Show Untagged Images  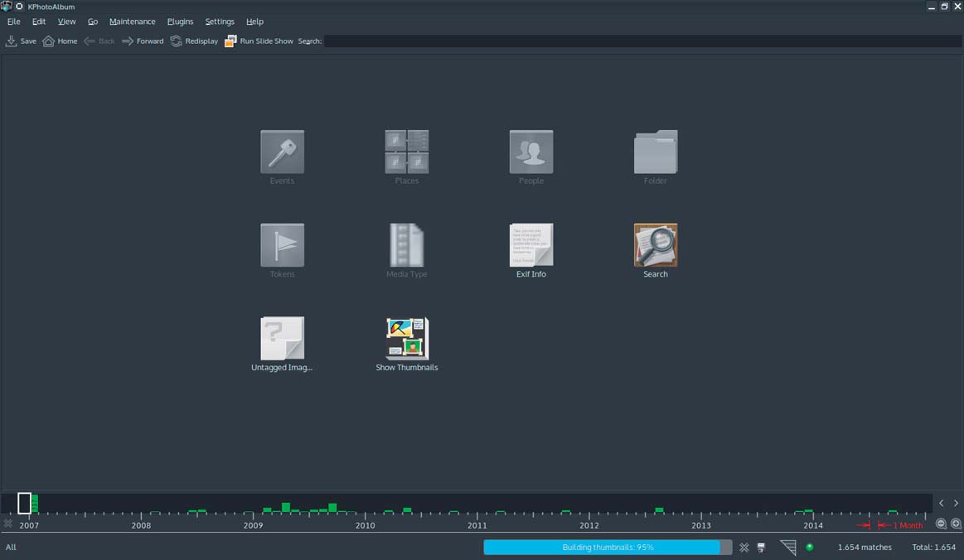282,345
